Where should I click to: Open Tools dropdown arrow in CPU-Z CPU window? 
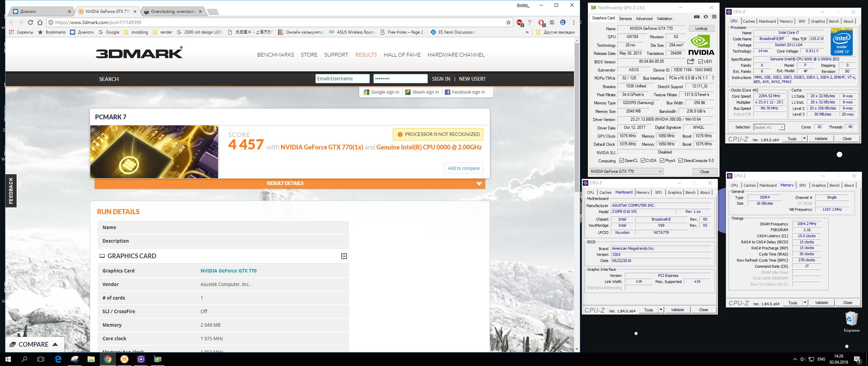(x=804, y=139)
